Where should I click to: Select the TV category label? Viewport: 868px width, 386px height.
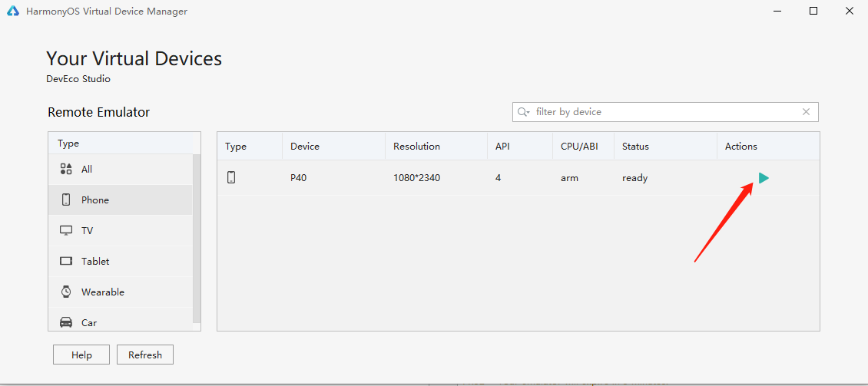tap(87, 231)
